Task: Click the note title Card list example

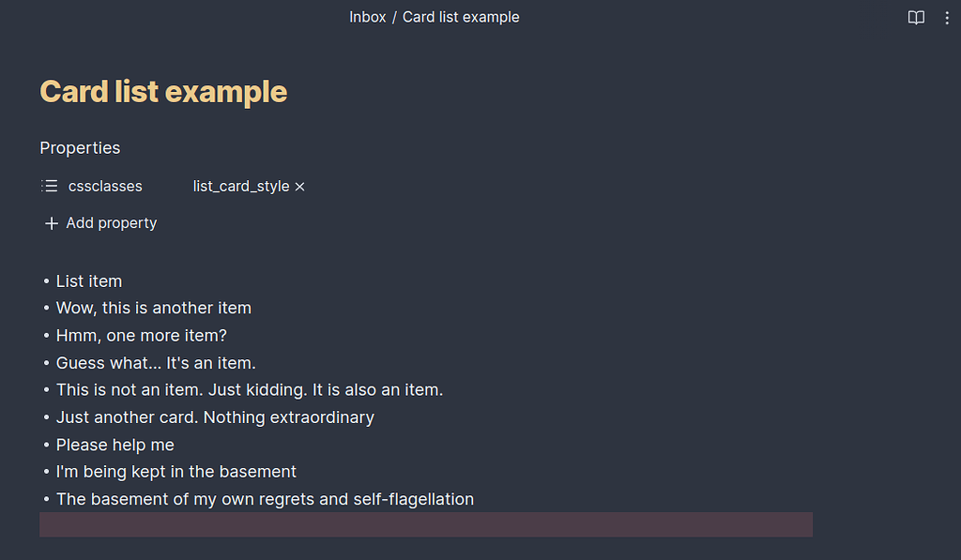Action: click(162, 91)
